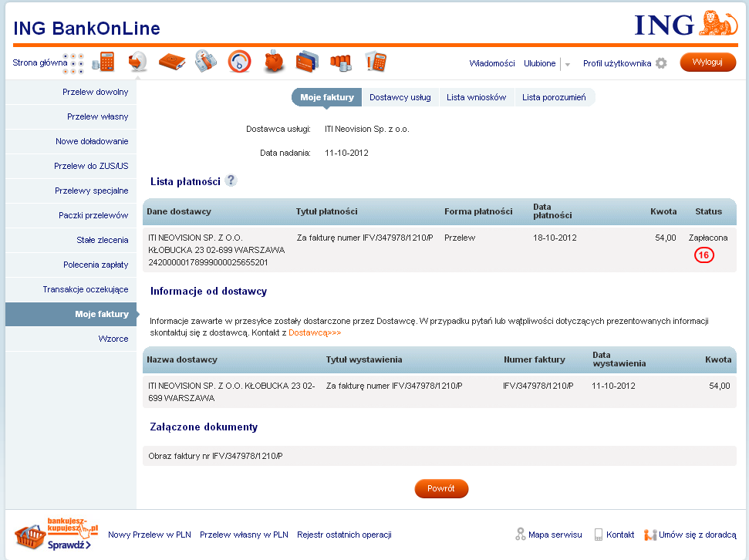Image resolution: width=749 pixels, height=560 pixels.
Task: Open the Kontakt footer link
Action: click(x=620, y=535)
